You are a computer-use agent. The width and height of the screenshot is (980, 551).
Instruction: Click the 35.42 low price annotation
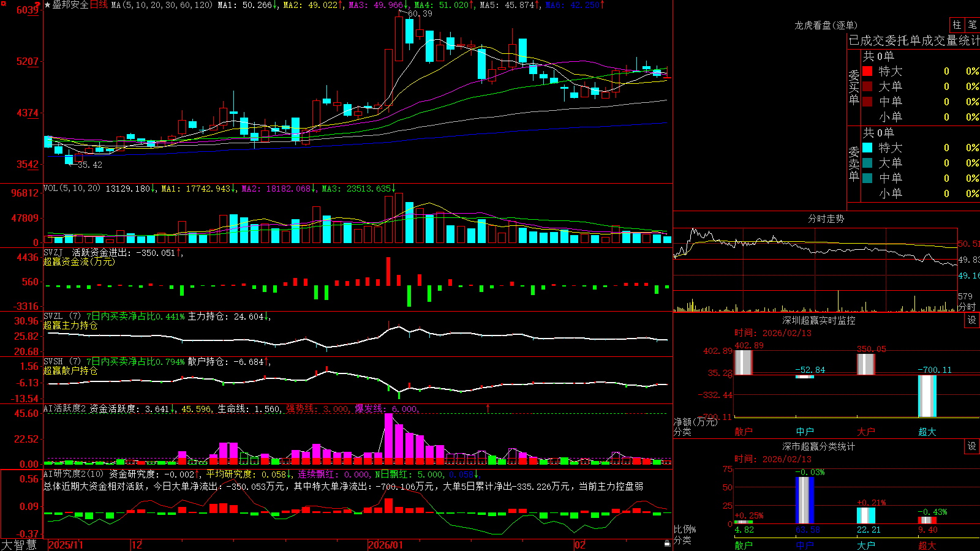(89, 165)
